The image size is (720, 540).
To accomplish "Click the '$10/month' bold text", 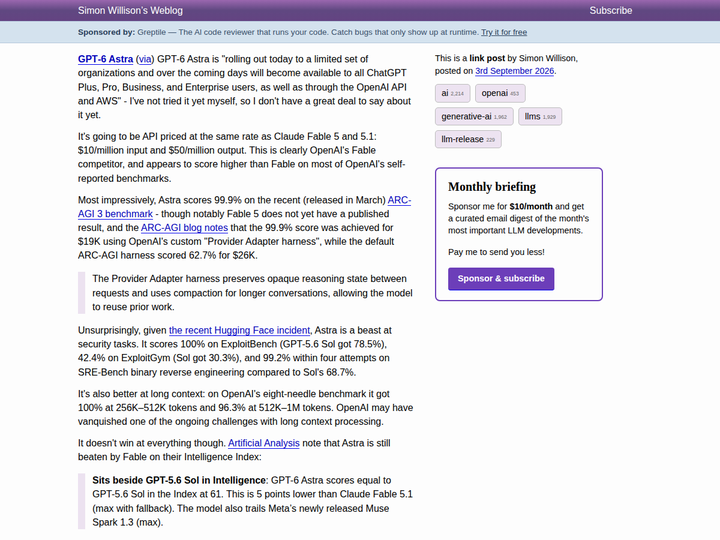I will tap(531, 207).
